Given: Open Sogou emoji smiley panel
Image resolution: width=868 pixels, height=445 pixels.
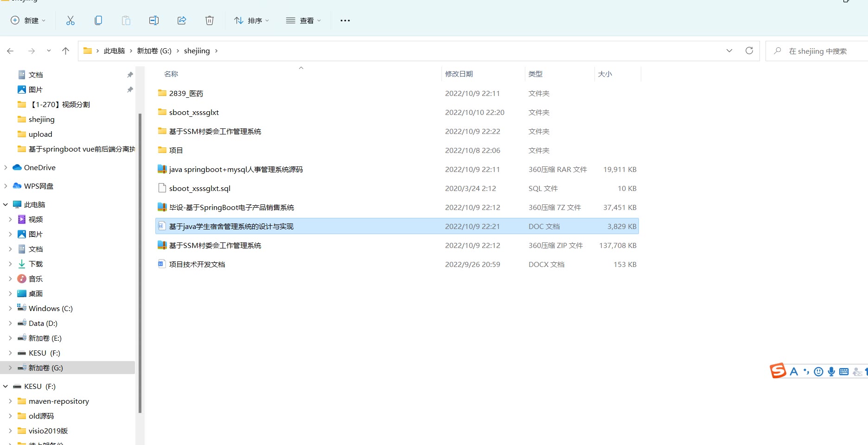Looking at the screenshot, I should (819, 372).
